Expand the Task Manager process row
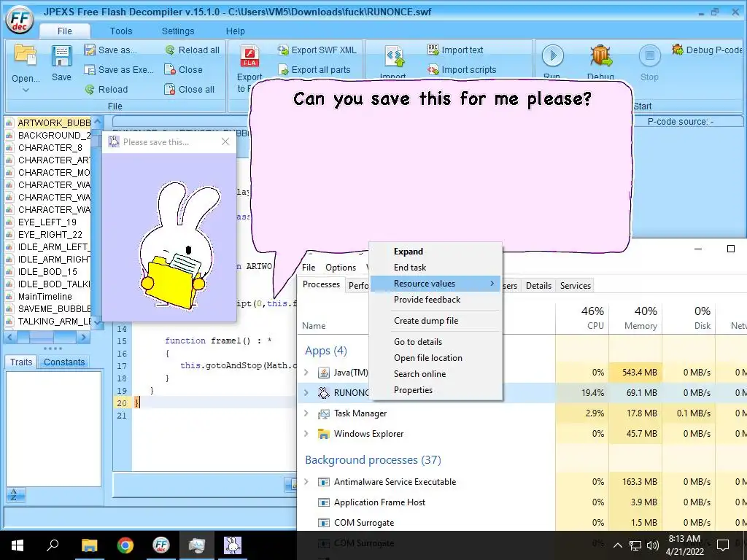 point(306,413)
